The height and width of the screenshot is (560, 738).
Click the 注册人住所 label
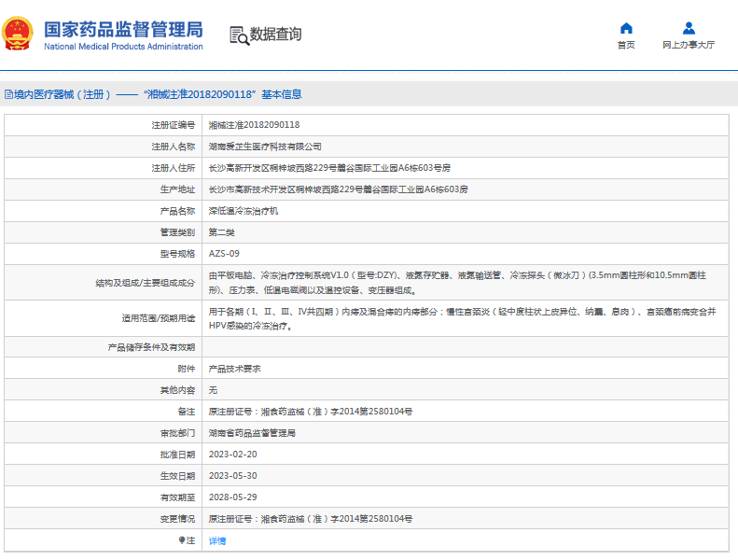174,168
